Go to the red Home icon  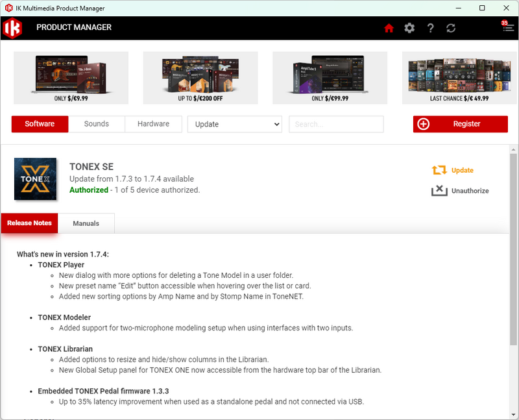click(x=389, y=28)
